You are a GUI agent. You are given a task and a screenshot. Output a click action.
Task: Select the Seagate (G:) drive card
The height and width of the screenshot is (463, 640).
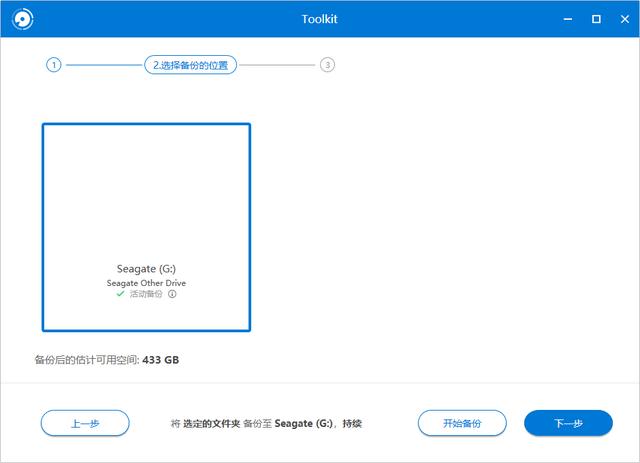[146, 227]
